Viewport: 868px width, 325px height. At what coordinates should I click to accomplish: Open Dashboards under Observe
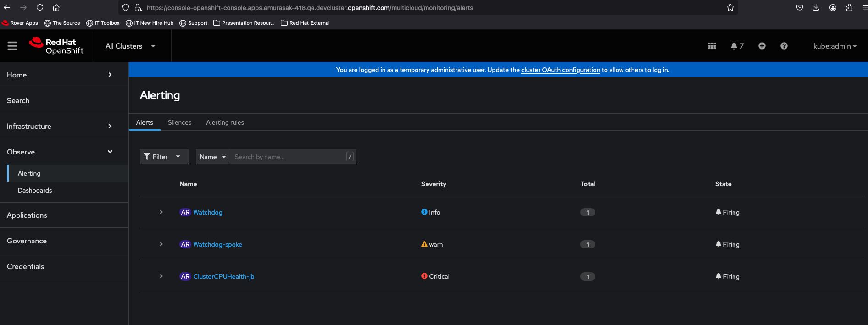pos(68,190)
